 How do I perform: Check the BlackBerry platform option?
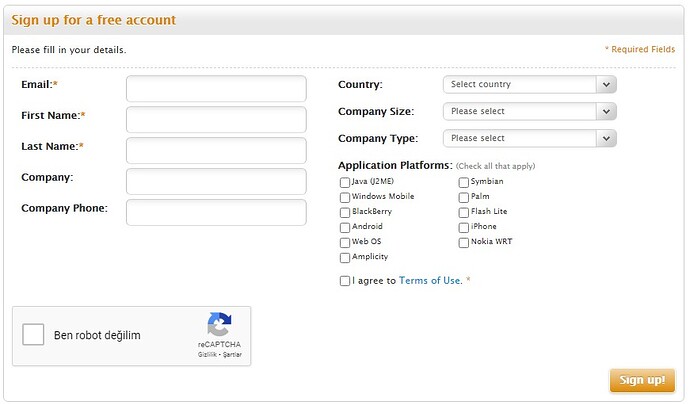(x=345, y=212)
